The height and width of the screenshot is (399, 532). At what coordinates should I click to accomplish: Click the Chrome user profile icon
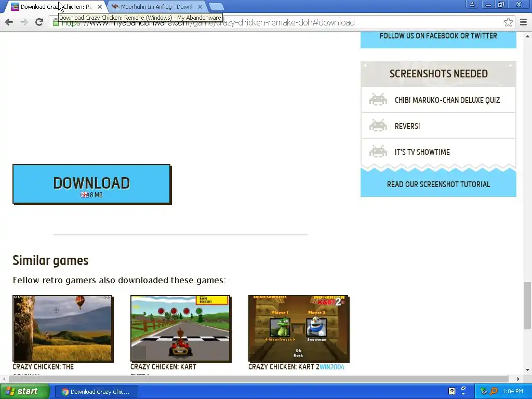472,5
